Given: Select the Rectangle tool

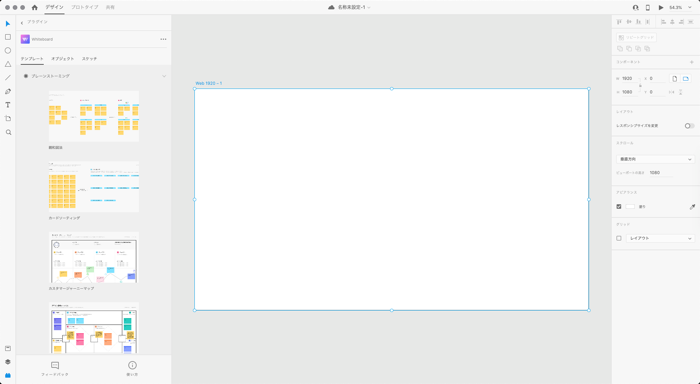Looking at the screenshot, I should (x=8, y=37).
